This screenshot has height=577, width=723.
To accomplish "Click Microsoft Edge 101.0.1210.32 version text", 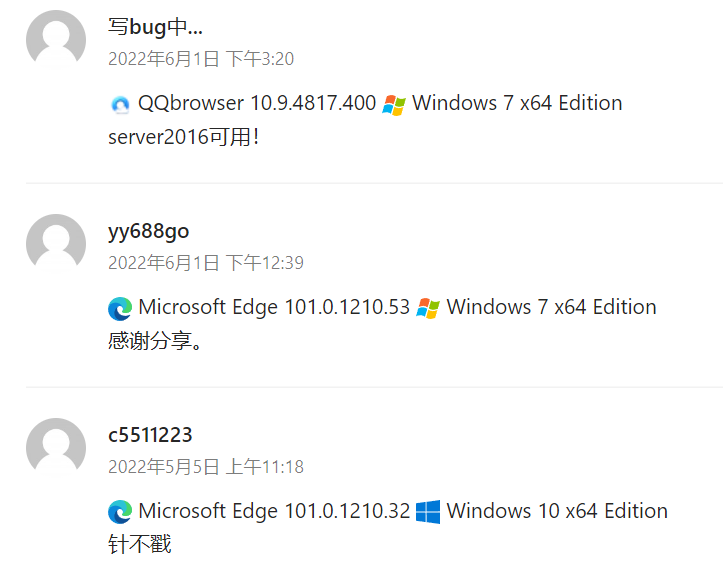I will click(274, 511).
